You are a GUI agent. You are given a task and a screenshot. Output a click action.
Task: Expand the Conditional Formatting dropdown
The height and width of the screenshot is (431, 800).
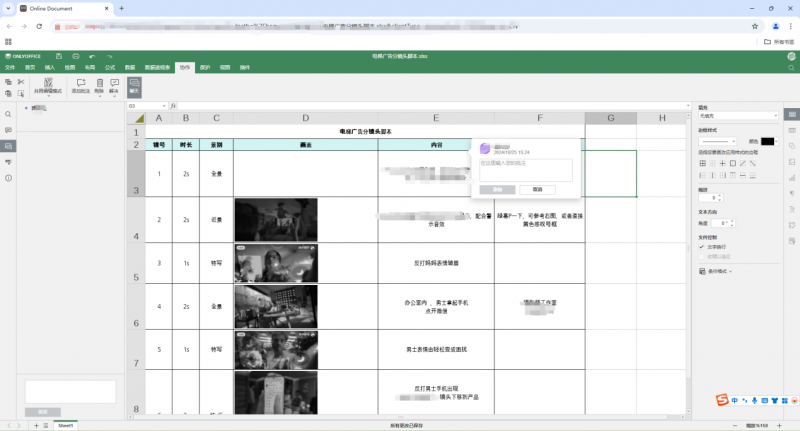click(x=718, y=271)
